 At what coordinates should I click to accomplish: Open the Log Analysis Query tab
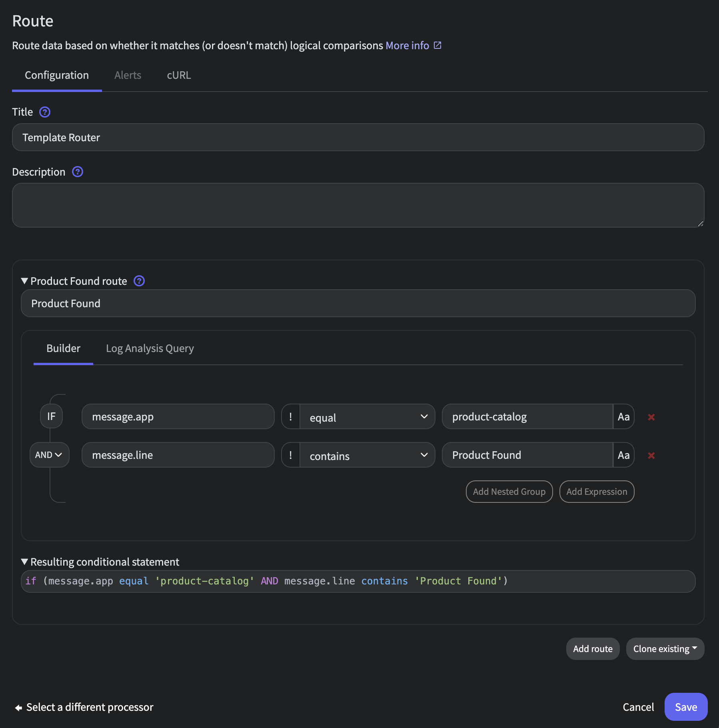click(150, 348)
